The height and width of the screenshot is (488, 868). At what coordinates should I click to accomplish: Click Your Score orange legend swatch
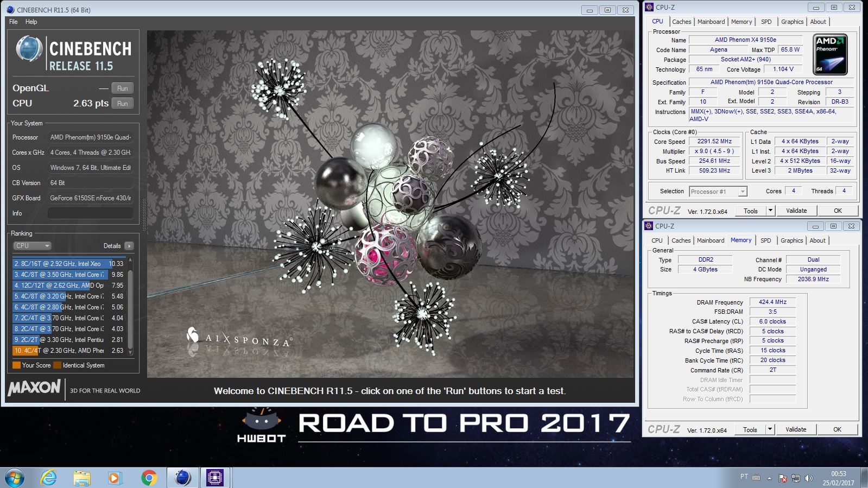(16, 365)
